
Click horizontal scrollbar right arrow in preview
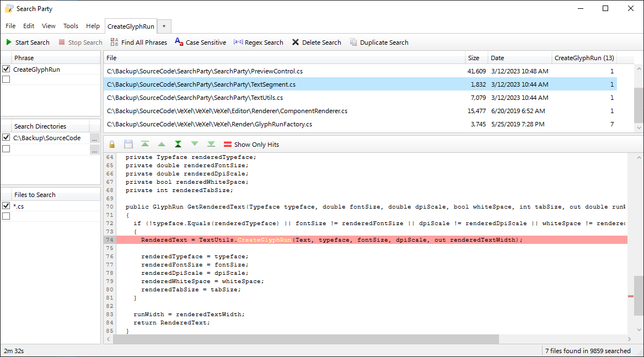[x=630, y=339]
